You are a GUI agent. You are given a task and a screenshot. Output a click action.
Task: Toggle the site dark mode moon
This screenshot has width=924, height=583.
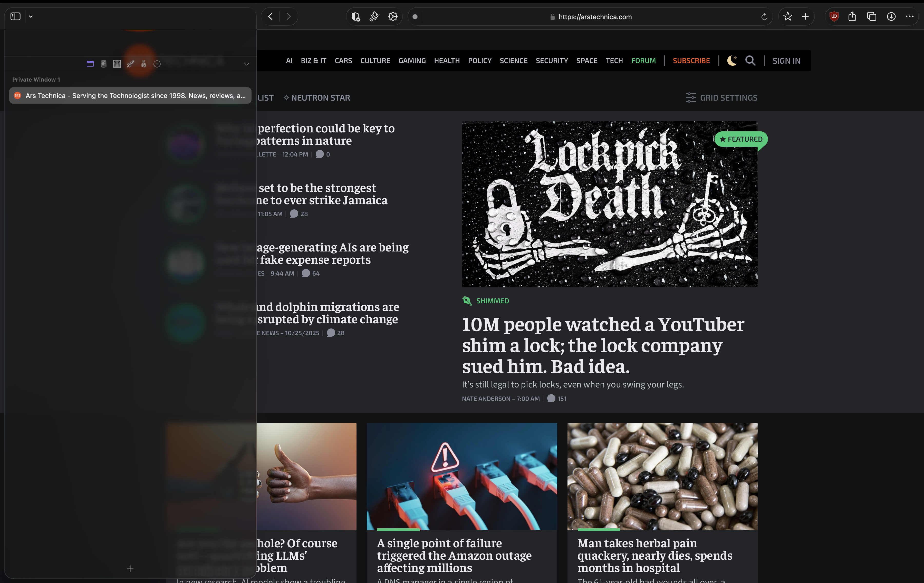point(732,61)
